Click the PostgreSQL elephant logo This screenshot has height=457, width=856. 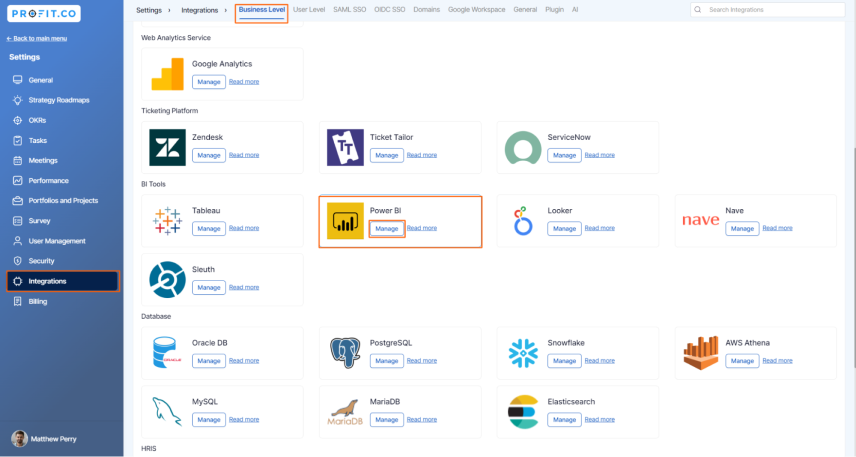(345, 353)
